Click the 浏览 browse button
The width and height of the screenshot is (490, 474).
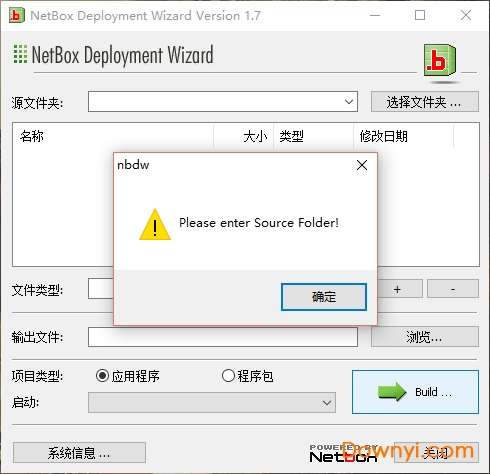point(425,337)
